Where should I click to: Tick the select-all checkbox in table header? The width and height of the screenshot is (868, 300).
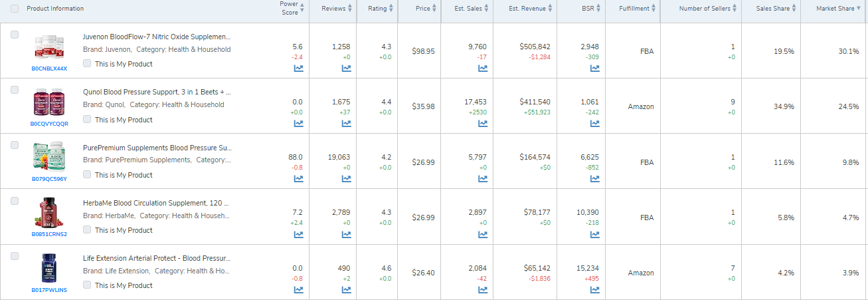[x=15, y=9]
